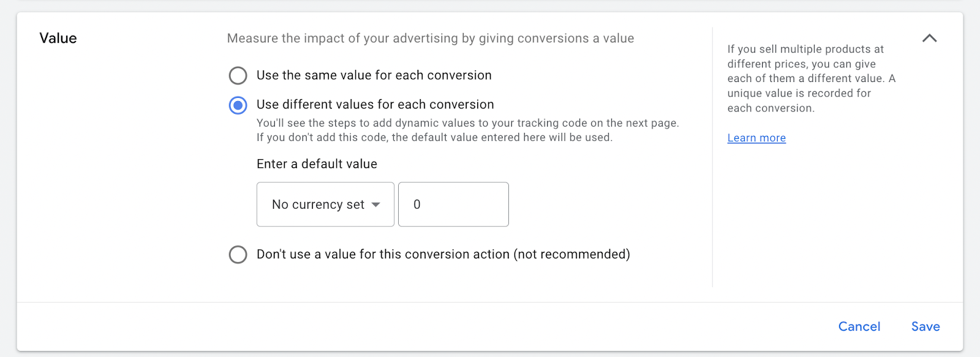Choose the don't use a value radio button
The image size is (980, 357).
pyautogui.click(x=238, y=254)
